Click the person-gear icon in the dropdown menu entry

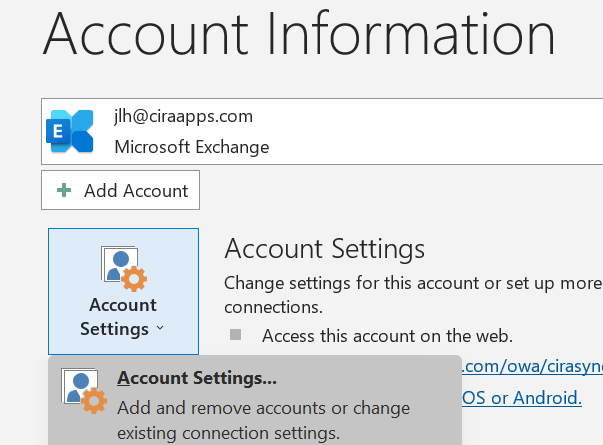point(83,392)
